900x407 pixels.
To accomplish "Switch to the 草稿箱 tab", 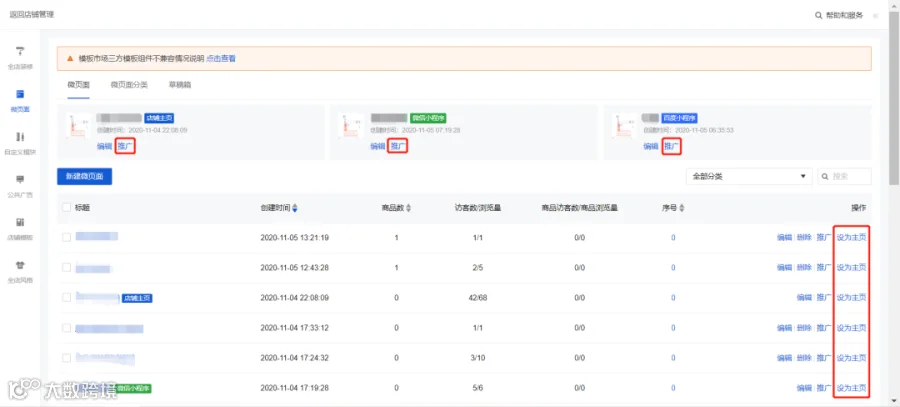I will [180, 85].
